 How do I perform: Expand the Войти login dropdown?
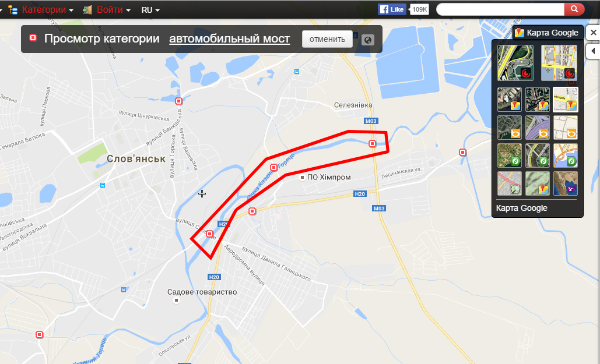[107, 9]
